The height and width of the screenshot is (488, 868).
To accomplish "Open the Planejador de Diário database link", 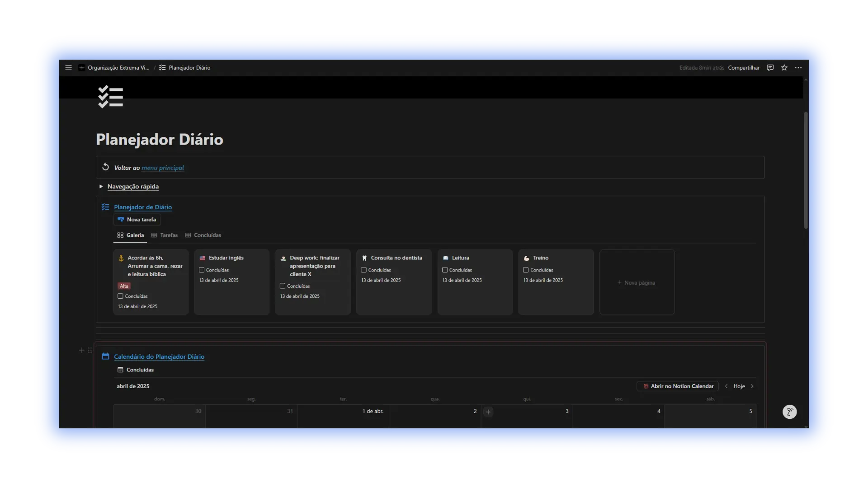I will click(143, 207).
